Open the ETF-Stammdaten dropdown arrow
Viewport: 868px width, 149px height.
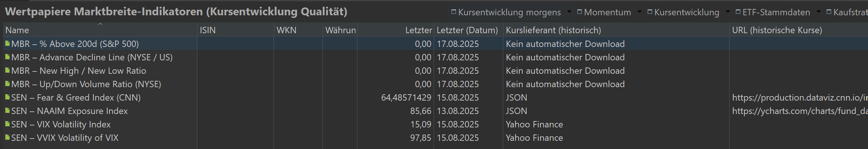[x=818, y=12]
